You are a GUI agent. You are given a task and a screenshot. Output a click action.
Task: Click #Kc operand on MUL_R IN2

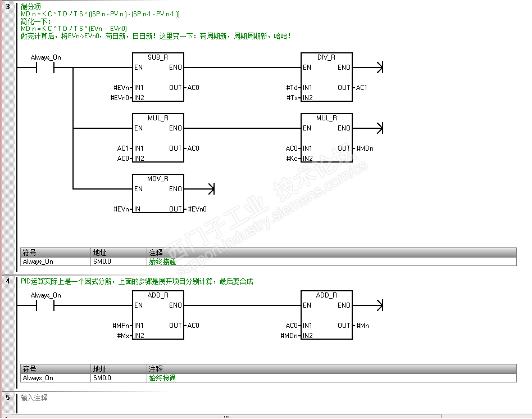point(292,159)
